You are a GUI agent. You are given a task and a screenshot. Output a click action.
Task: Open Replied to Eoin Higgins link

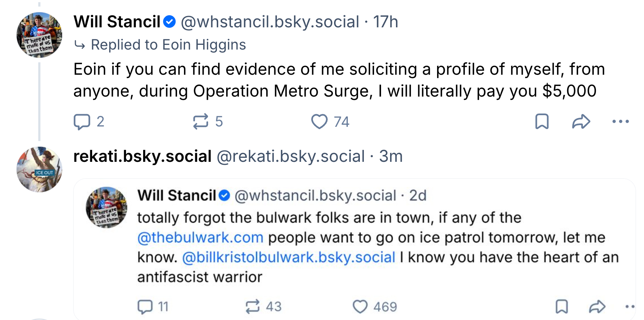coord(168,45)
